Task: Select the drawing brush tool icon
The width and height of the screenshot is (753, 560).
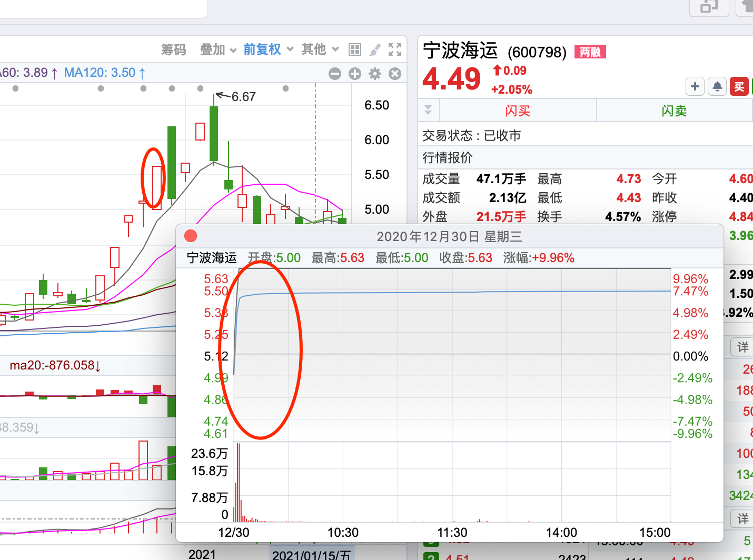Action: [x=375, y=49]
